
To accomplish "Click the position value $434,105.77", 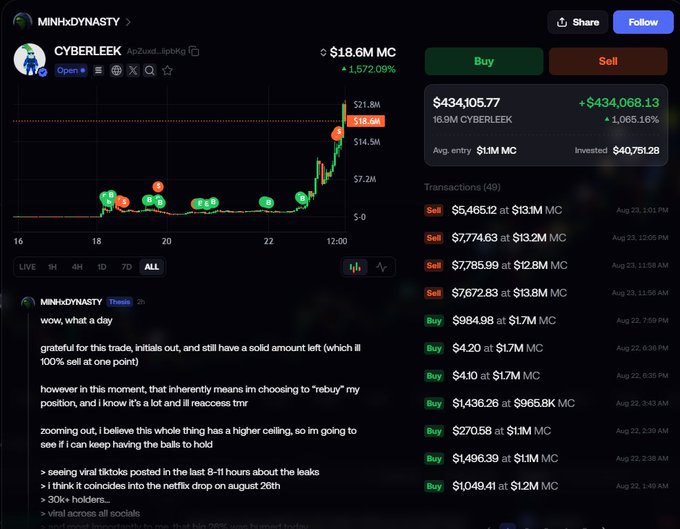I will click(x=466, y=103).
